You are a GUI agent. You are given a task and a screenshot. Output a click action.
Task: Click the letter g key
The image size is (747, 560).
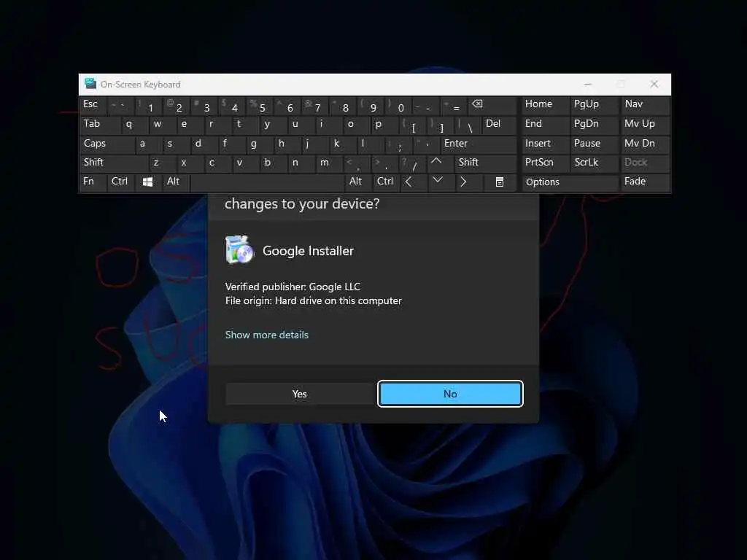tap(259, 144)
